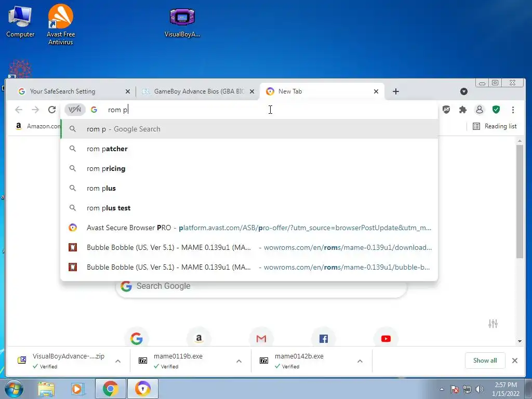Open the Avast adblock shield icon
Screen dimensions: 532x399
point(446,110)
